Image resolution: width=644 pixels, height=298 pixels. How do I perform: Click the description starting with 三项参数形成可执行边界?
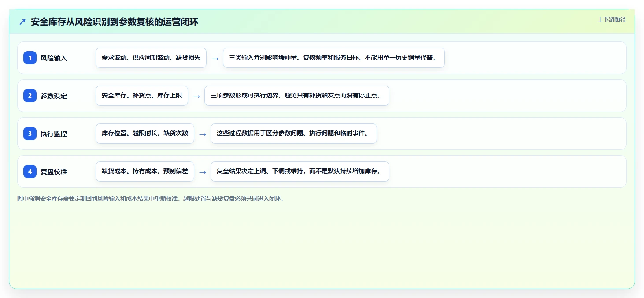click(x=297, y=96)
